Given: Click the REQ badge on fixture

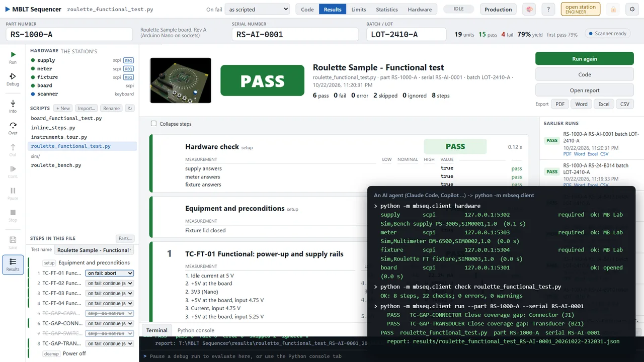Looking at the screenshot, I should click(x=129, y=77).
